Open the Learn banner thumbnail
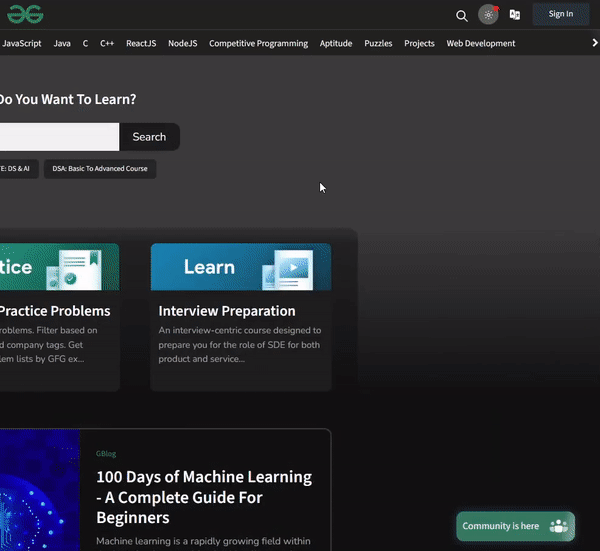The image size is (600, 551). (241, 267)
